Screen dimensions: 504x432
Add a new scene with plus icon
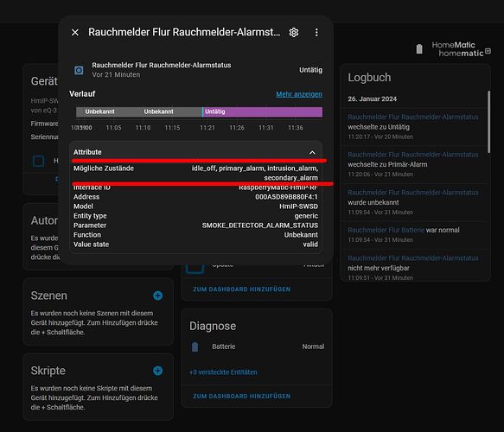click(x=157, y=295)
